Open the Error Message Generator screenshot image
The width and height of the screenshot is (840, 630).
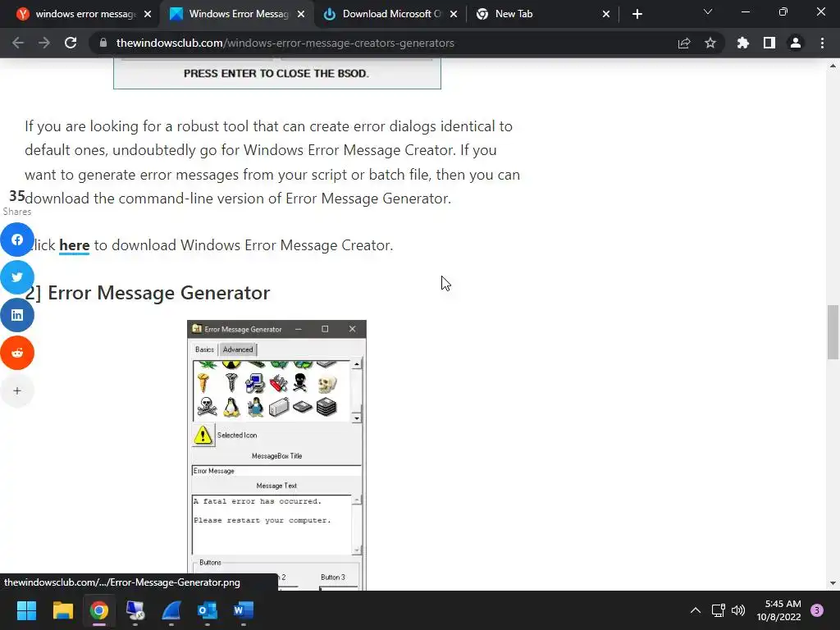click(276, 455)
